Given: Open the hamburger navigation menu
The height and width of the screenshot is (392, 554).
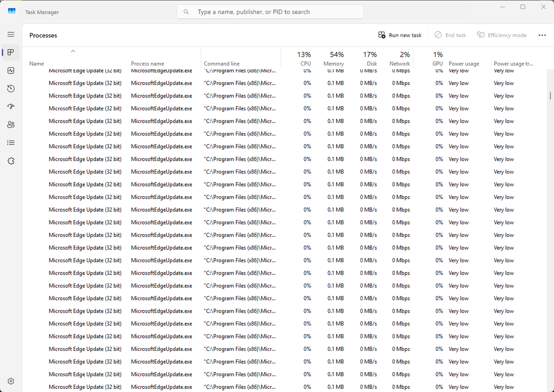Looking at the screenshot, I should [11, 35].
